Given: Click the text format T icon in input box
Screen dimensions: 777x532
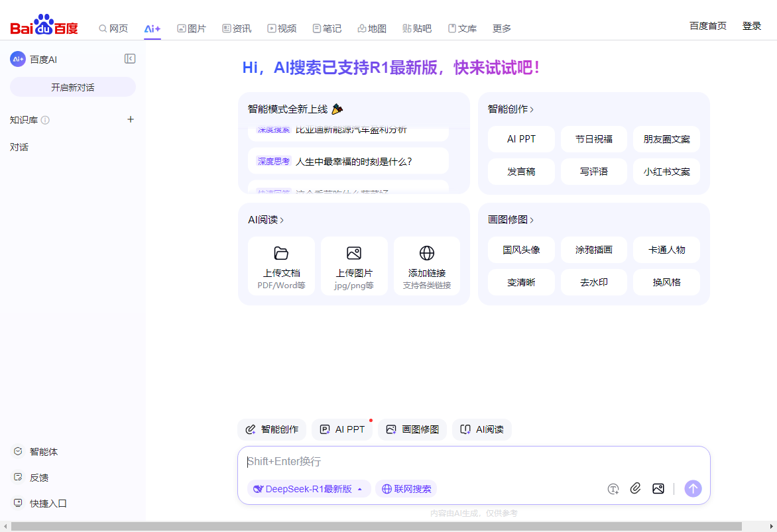Looking at the screenshot, I should tap(613, 489).
